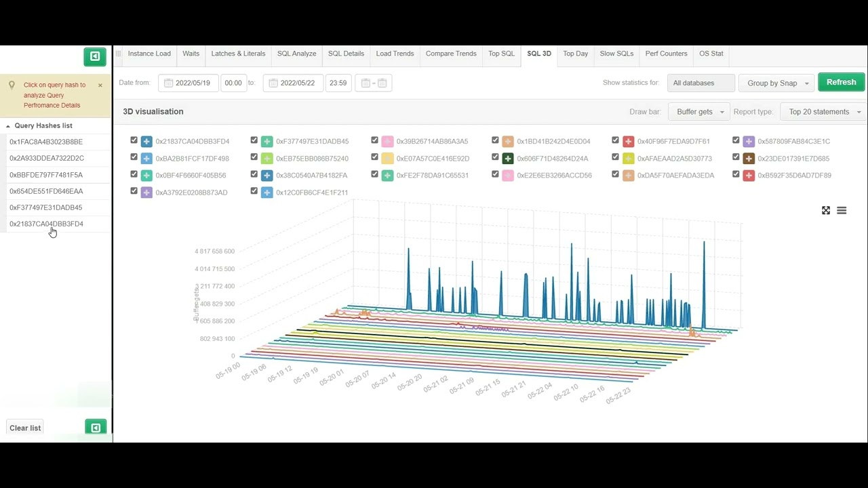Open Compare Trends tab

click(451, 54)
